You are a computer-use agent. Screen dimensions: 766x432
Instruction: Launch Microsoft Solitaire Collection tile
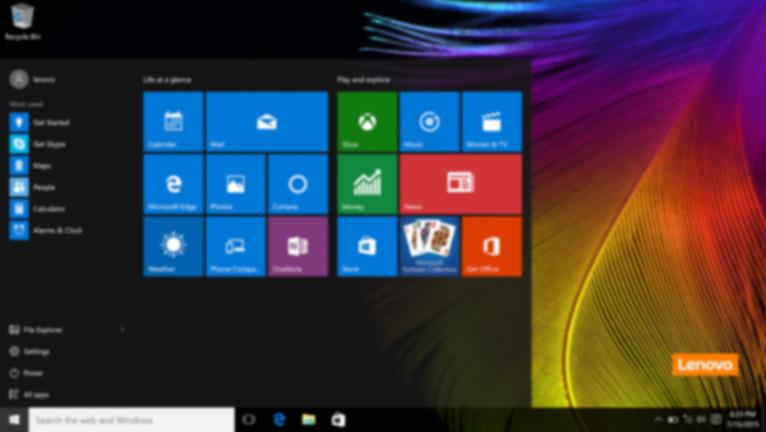pyautogui.click(x=429, y=246)
